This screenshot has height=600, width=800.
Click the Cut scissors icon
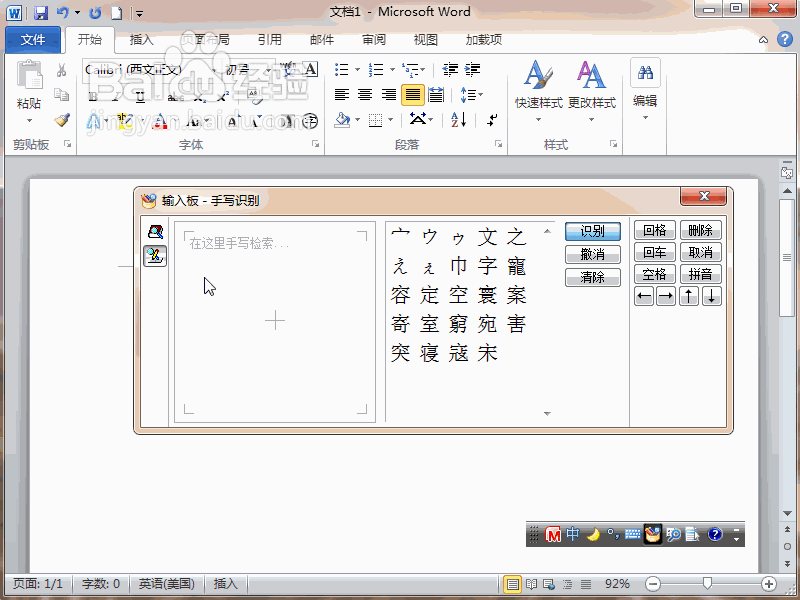pyautogui.click(x=62, y=70)
